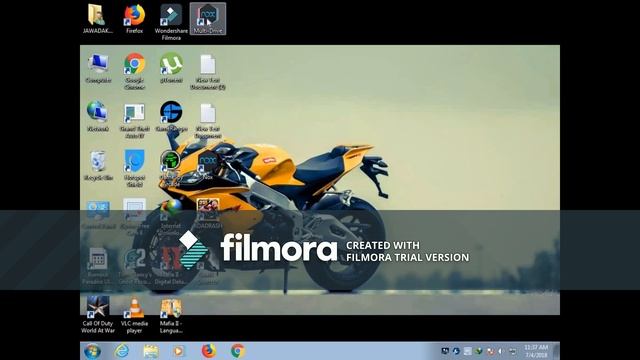Open the ROADRASH game shortcut
The width and height of the screenshot is (640, 360).
click(x=208, y=213)
